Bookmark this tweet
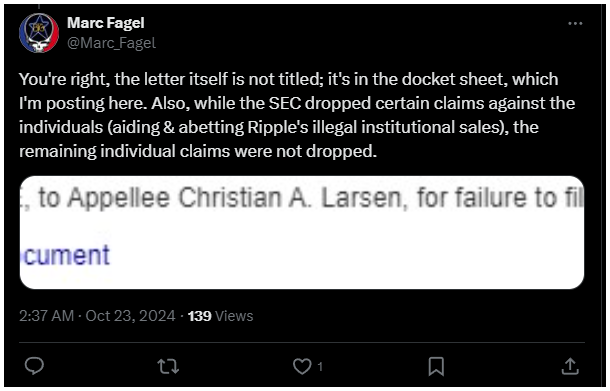The image size is (610, 391). [x=436, y=366]
